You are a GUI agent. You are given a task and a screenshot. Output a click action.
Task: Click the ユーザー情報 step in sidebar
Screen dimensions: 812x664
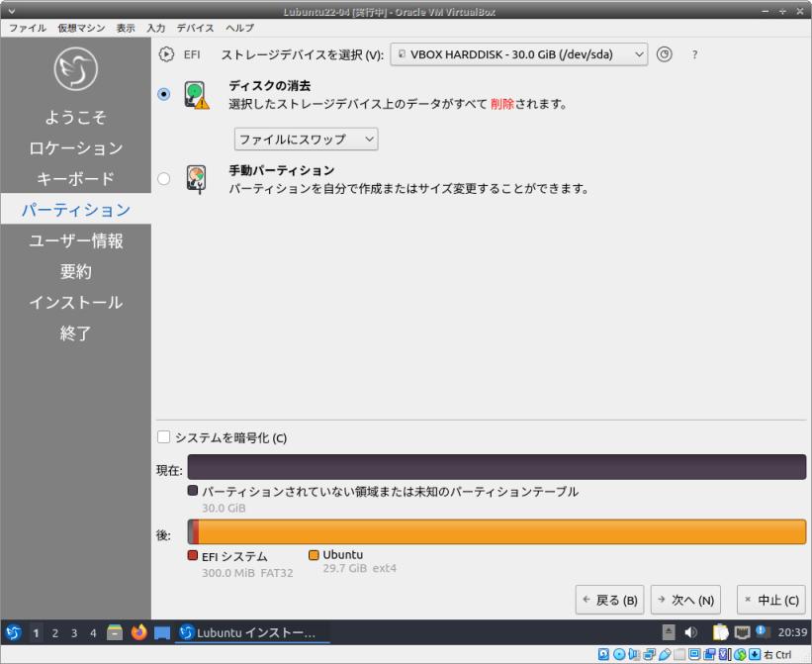click(x=75, y=240)
